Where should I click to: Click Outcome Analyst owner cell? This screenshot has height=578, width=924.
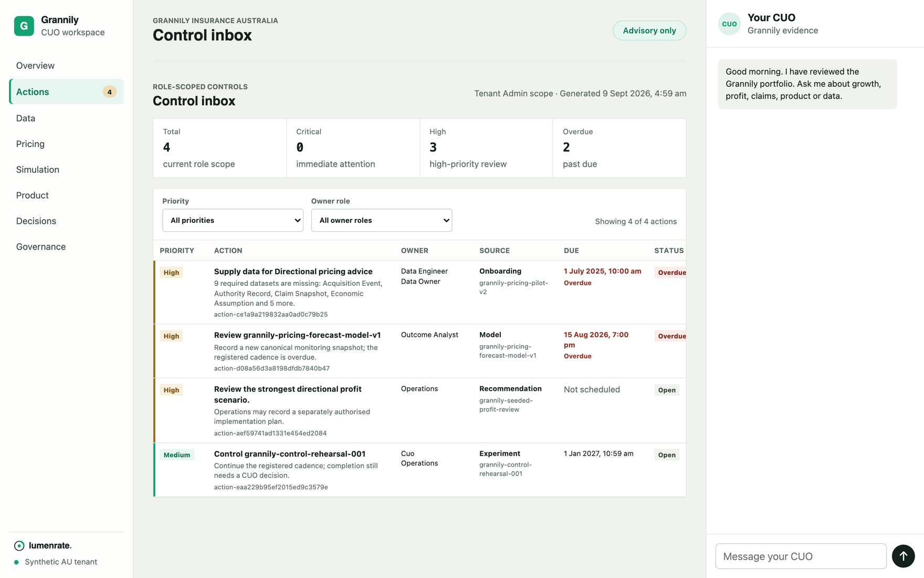coord(429,335)
